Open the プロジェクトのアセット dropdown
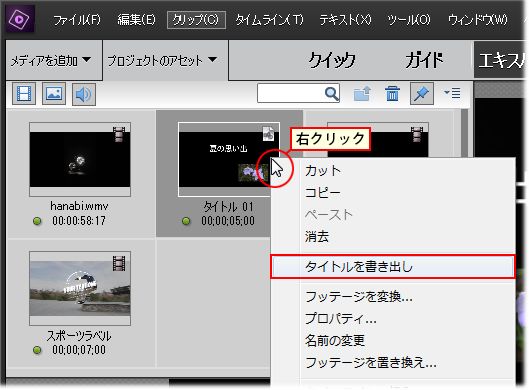 click(x=162, y=60)
